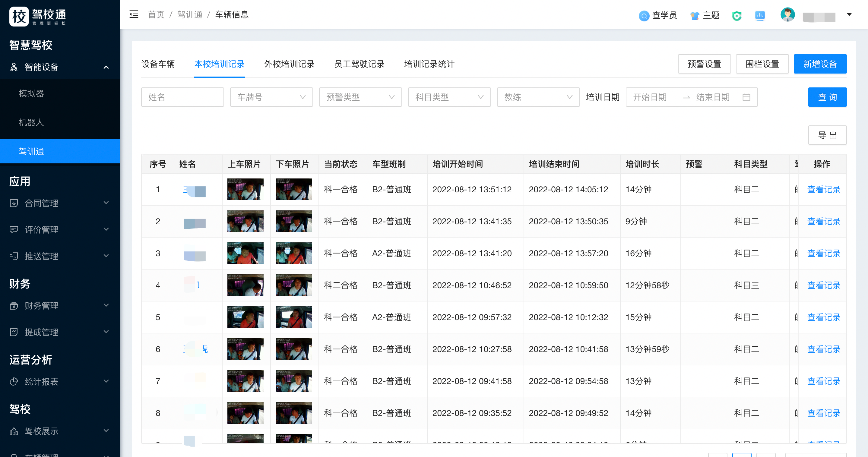Open 查看记录 for row 4
This screenshot has width=868, height=457.
point(824,285)
